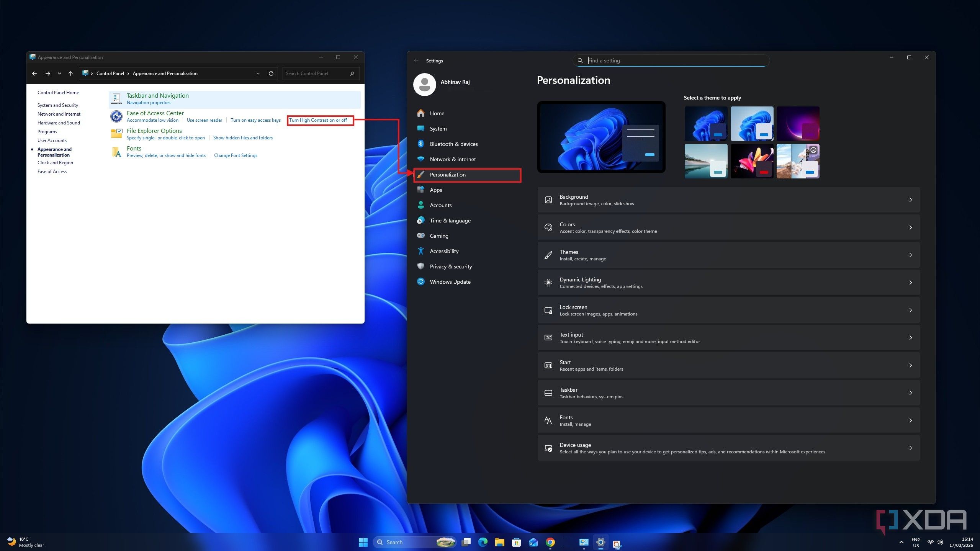Select Accounts in the Settings sidebar
This screenshot has height=551, width=980.
pyautogui.click(x=467, y=205)
